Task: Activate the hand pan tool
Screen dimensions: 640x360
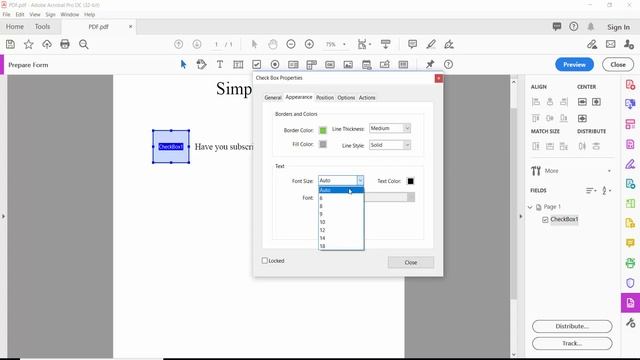Action: pyautogui.click(x=273, y=44)
